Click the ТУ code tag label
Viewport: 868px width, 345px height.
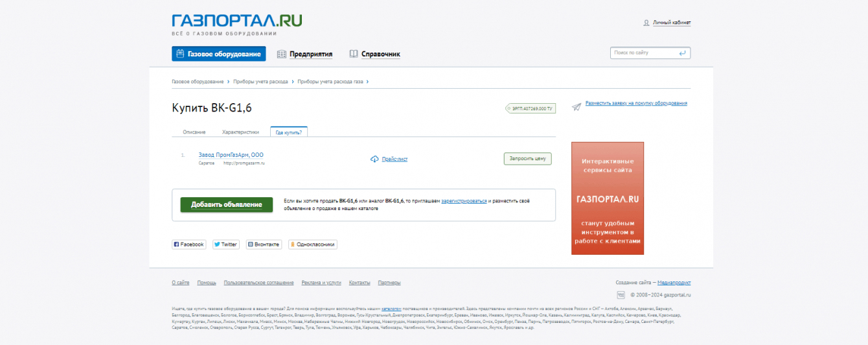pyautogui.click(x=530, y=108)
